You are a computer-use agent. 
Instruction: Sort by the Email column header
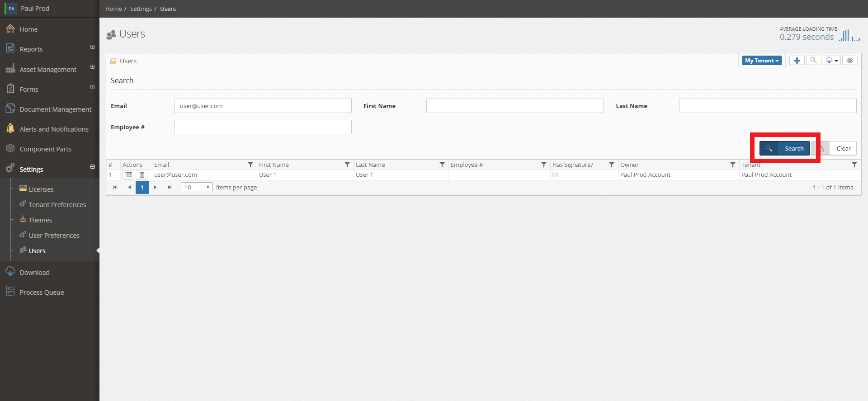point(161,165)
